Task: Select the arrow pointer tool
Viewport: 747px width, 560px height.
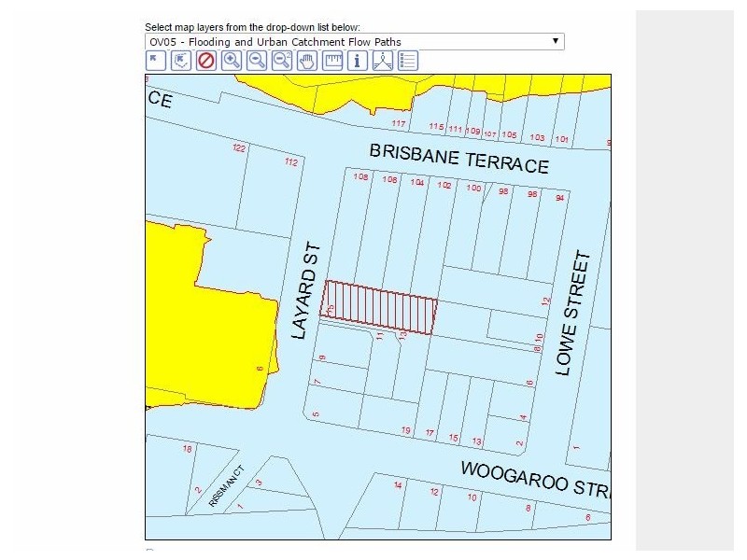Action: tap(156, 61)
